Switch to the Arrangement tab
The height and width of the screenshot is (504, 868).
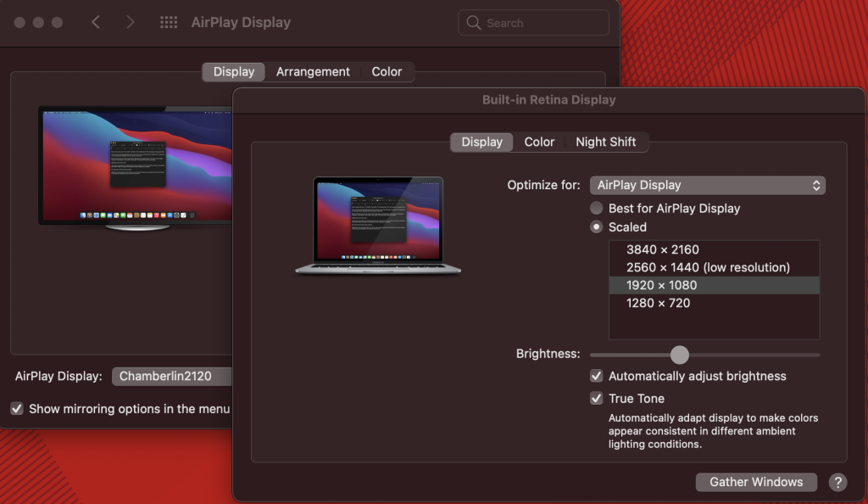(313, 72)
